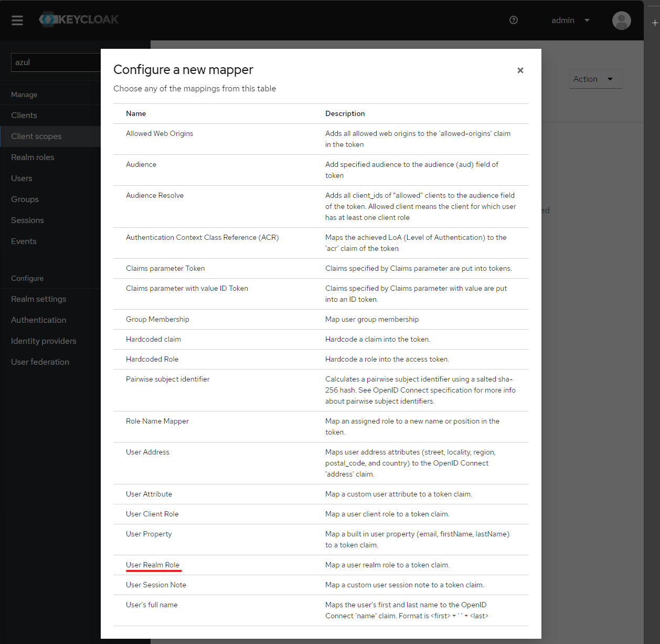Viewport: 660px width, 644px height.
Task: Select the User Realm Role mapper
Action: (x=153, y=565)
